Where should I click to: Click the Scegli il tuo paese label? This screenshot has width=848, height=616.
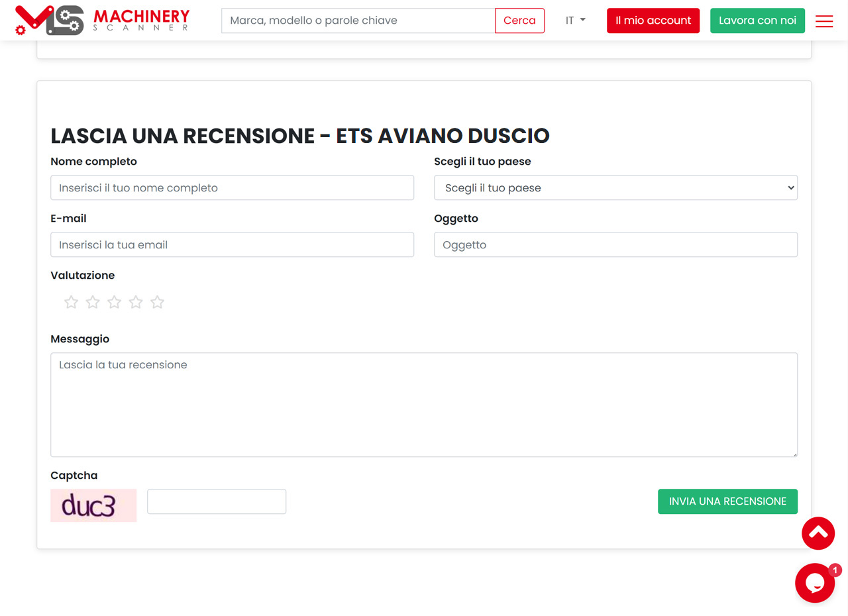482,162
